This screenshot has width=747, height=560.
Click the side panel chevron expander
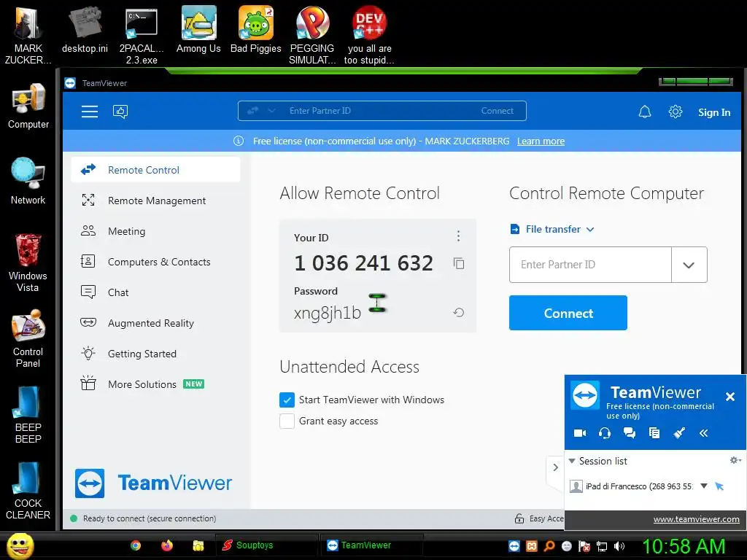point(555,467)
